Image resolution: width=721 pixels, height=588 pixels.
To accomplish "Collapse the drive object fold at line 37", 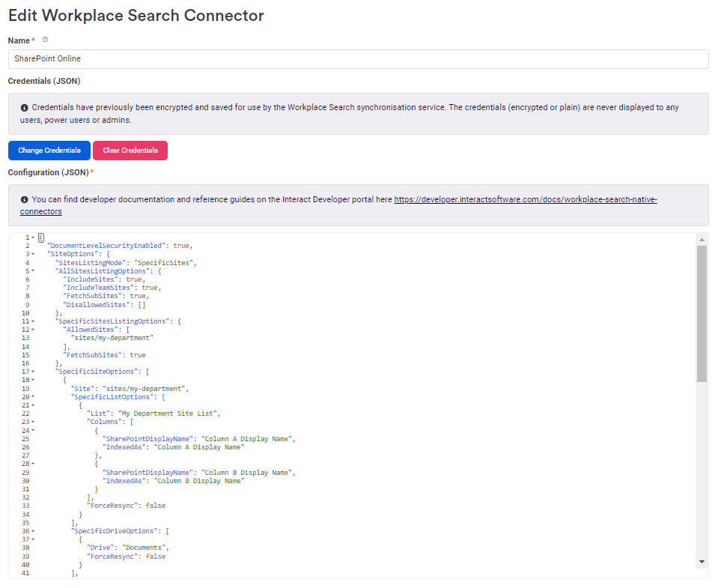I will (x=33, y=539).
